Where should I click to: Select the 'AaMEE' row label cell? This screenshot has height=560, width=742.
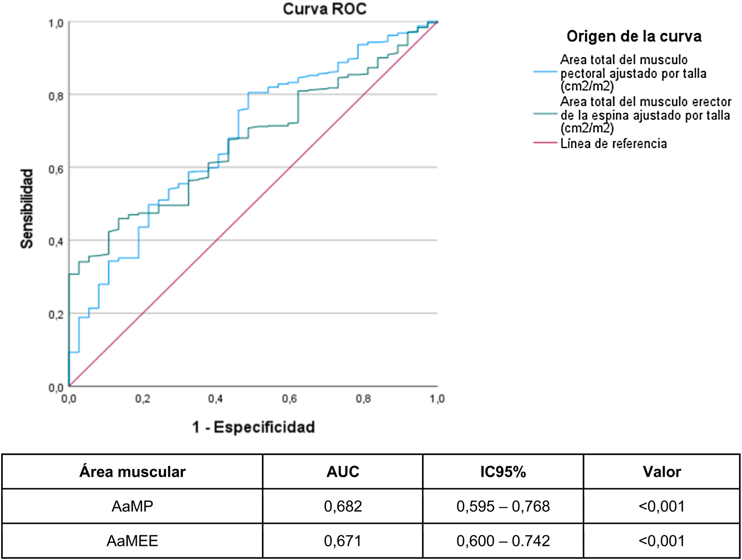132,541
